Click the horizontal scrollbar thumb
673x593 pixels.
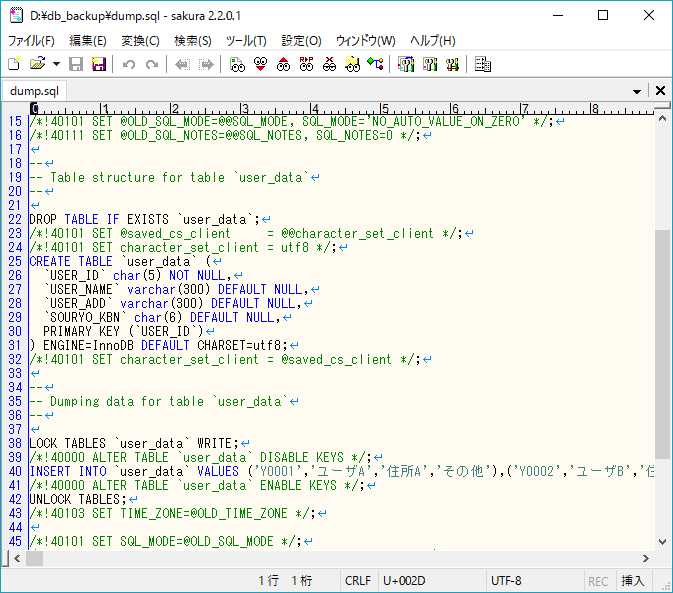[34, 558]
